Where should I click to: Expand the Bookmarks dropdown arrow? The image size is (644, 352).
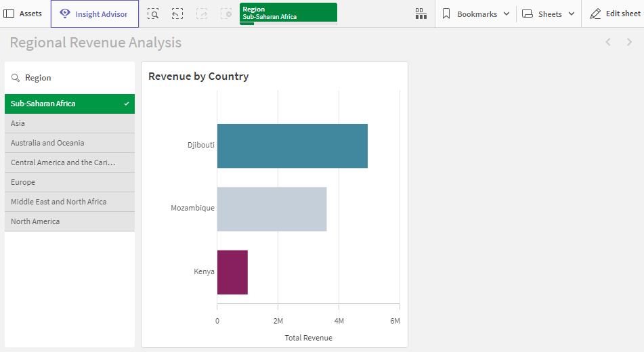[507, 14]
